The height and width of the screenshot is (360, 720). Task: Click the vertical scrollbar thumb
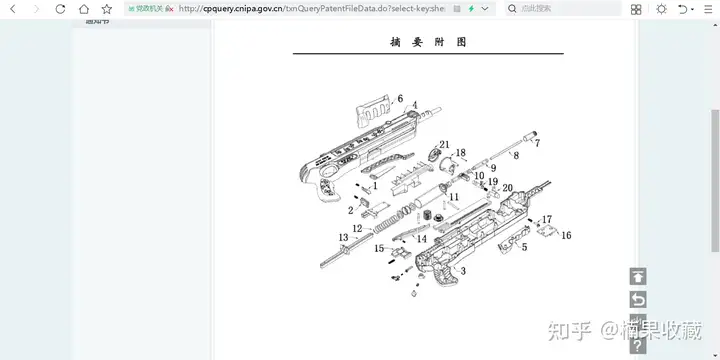715,180
